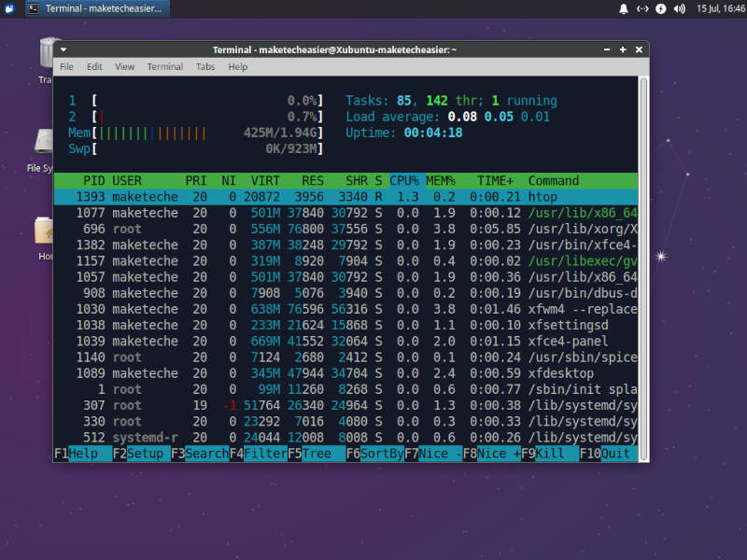Click the workspace switcher arrows icon
Image resolution: width=747 pixels, height=560 pixels.
[x=641, y=9]
